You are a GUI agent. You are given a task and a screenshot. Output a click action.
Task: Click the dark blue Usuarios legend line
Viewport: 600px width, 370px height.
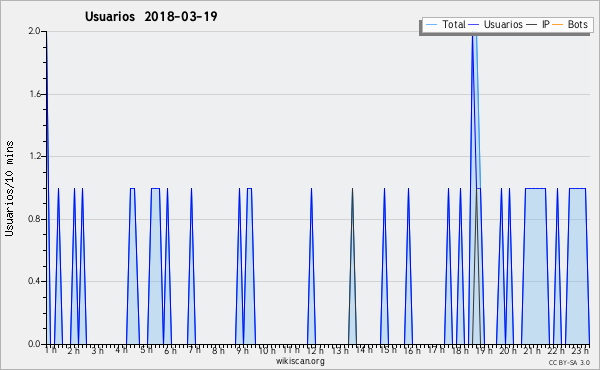[474, 25]
